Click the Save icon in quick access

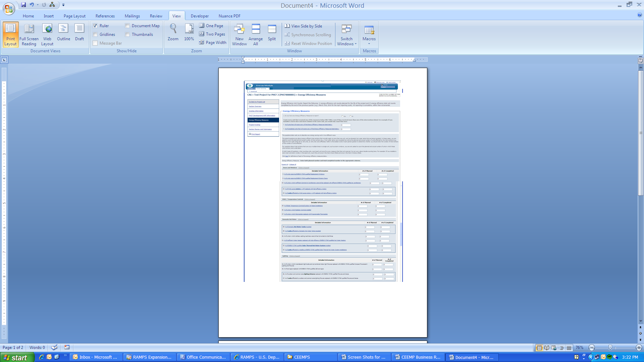23,5
